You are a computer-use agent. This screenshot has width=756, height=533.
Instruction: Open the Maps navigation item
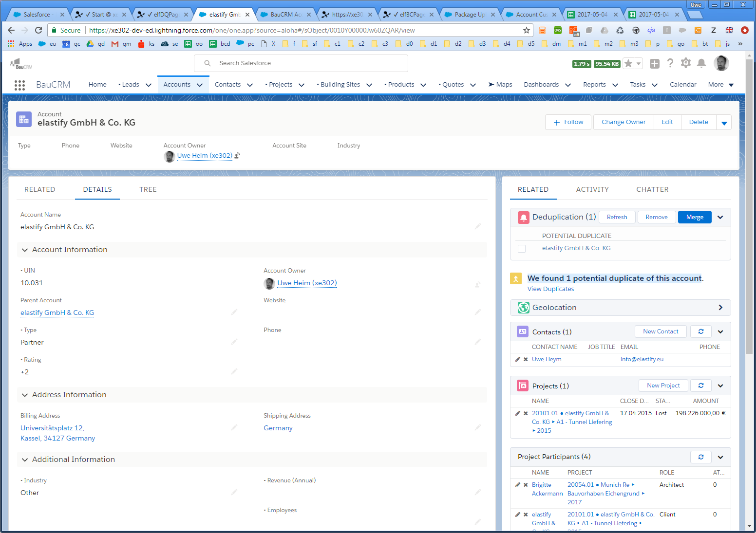point(500,85)
